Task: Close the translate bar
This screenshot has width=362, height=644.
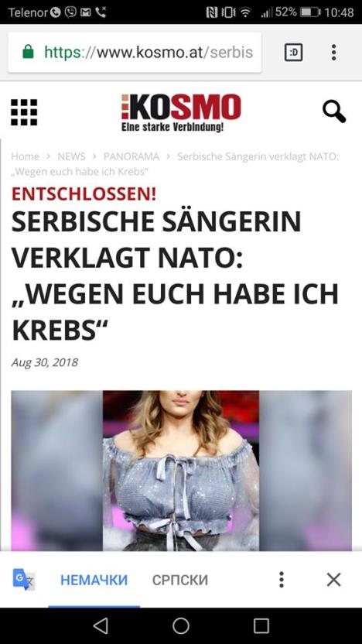Action: click(333, 580)
